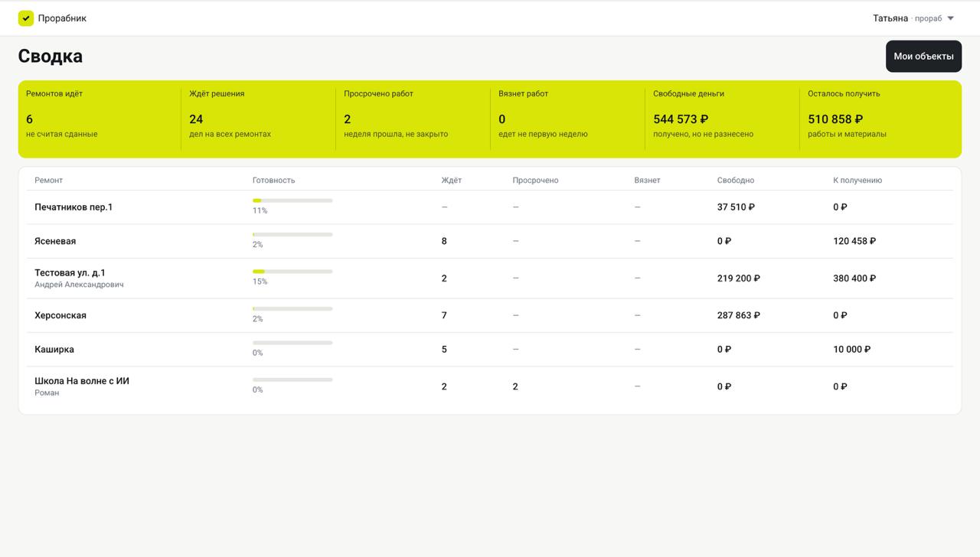Click the Свободно column header

(x=736, y=181)
